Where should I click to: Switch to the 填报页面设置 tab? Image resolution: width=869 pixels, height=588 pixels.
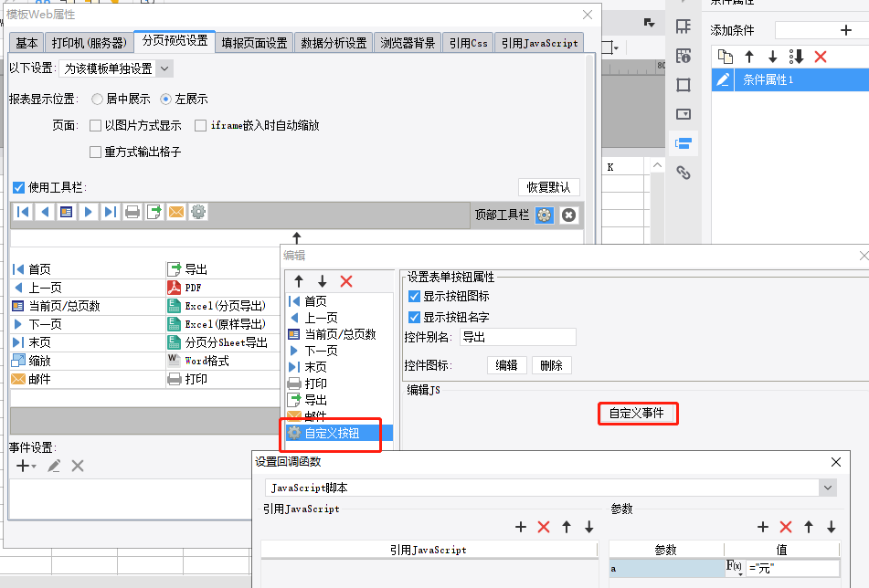tap(254, 43)
